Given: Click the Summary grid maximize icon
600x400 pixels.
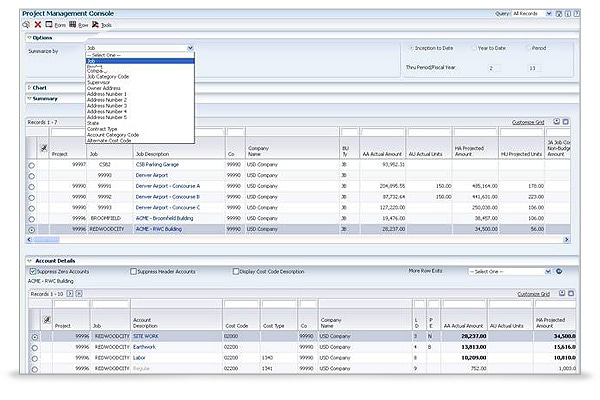Looking at the screenshot, I should pos(567,120).
